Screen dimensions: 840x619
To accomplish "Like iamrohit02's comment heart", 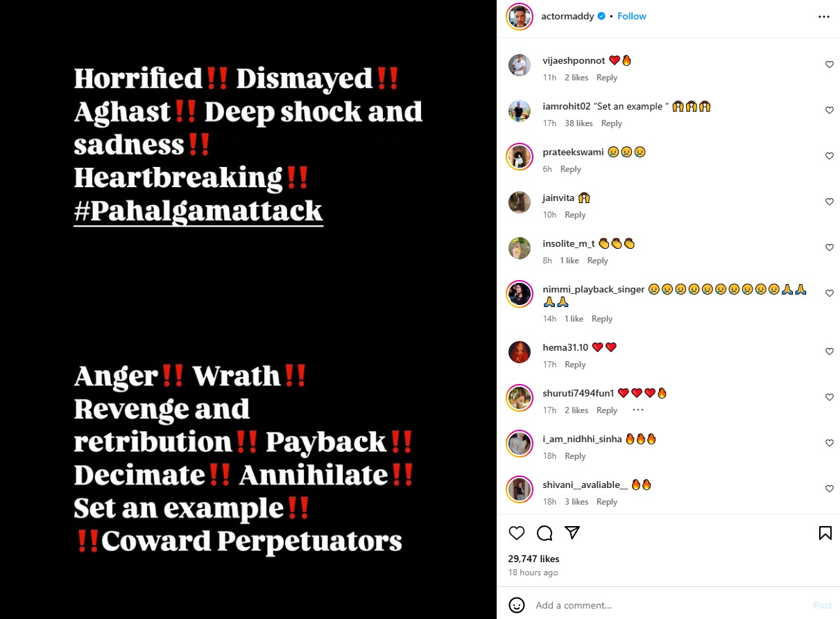I will click(829, 110).
